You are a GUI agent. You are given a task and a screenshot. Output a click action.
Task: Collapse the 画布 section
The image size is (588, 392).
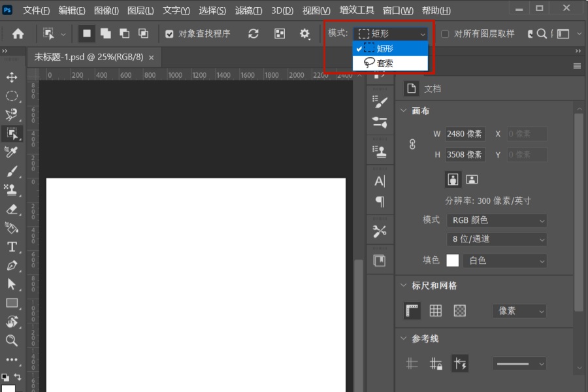tap(404, 110)
